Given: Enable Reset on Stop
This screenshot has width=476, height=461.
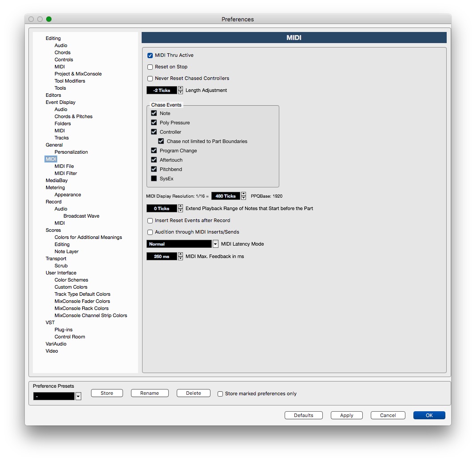Looking at the screenshot, I should [x=150, y=67].
